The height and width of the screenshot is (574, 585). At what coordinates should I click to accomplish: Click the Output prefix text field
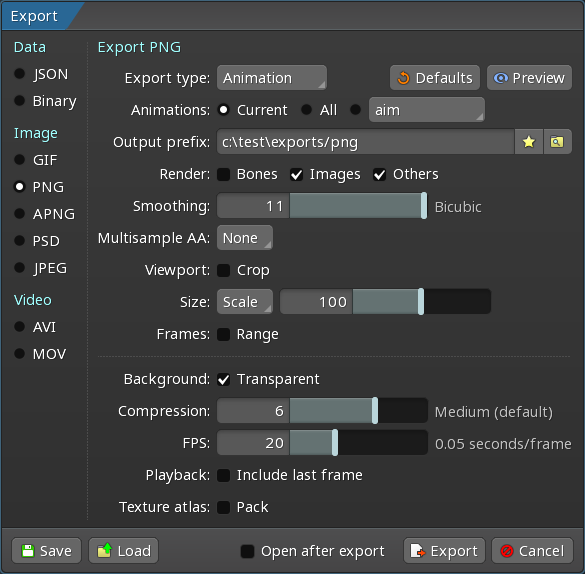(x=366, y=142)
